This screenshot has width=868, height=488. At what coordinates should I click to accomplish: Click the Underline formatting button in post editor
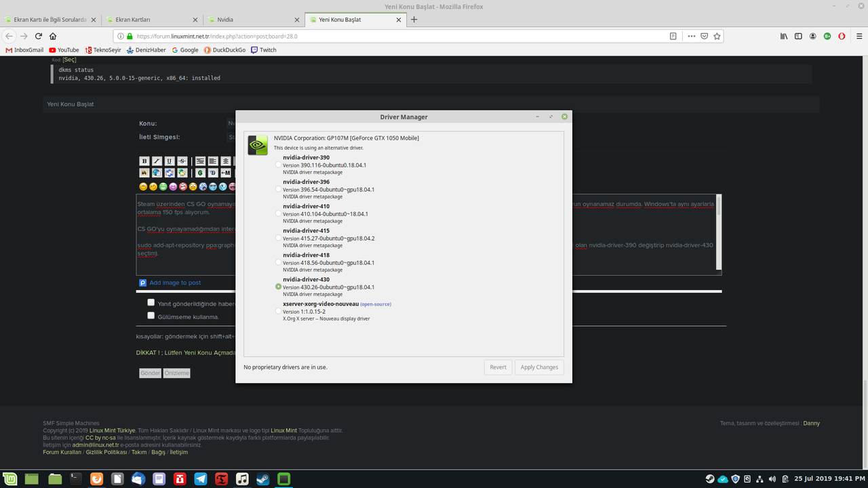coord(169,161)
